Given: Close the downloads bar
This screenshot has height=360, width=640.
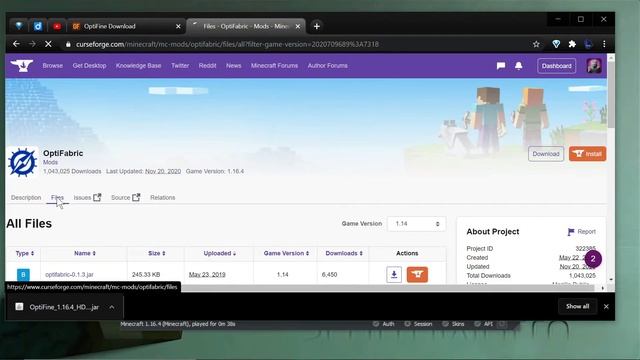Looking at the screenshot, I should (606, 306).
